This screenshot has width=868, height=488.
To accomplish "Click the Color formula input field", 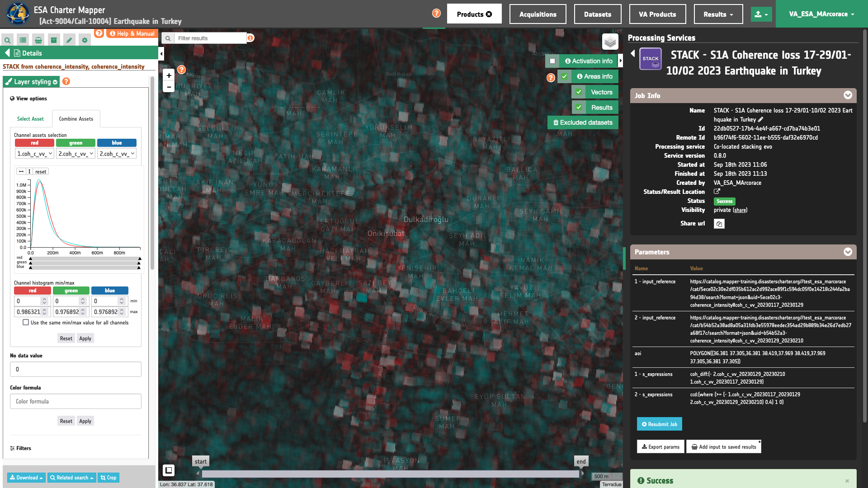I will coord(75,401).
